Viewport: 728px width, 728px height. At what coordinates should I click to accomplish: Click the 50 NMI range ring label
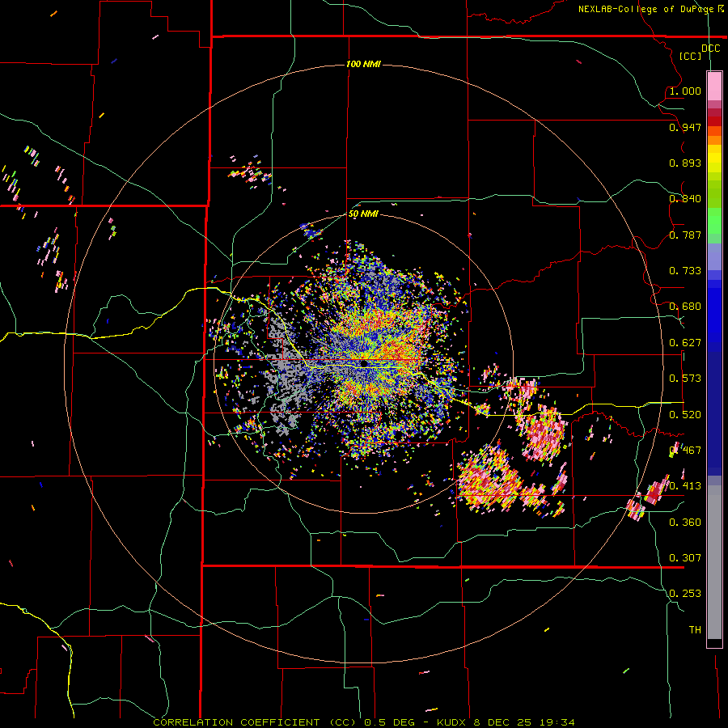pos(363,214)
